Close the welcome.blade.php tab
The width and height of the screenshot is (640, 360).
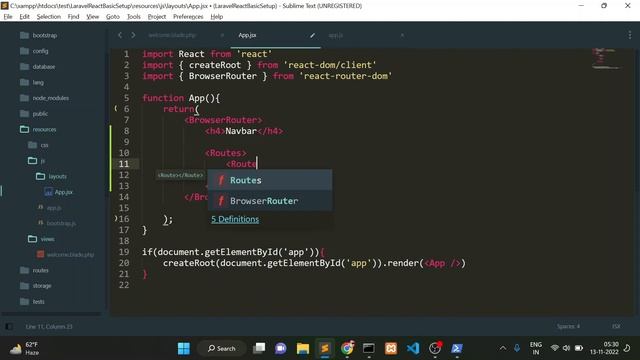pyautogui.click(x=222, y=36)
